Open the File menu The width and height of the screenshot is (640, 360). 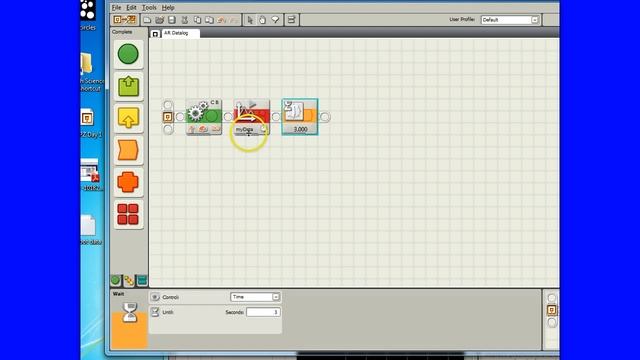tap(116, 7)
